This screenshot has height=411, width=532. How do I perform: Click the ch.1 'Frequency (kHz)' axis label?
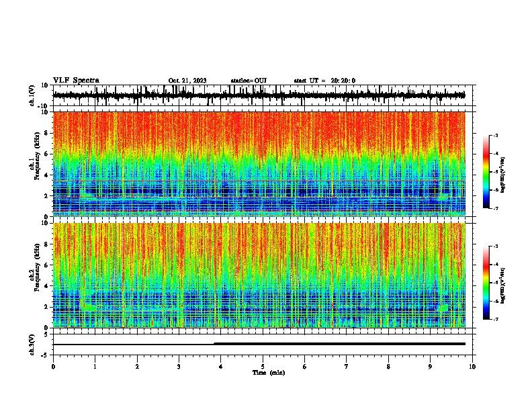coord(37,156)
